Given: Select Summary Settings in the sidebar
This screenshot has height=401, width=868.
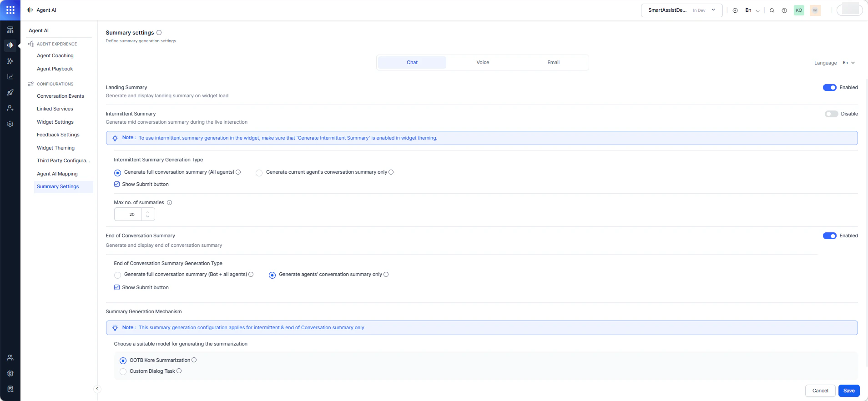Looking at the screenshot, I should pyautogui.click(x=64, y=187).
